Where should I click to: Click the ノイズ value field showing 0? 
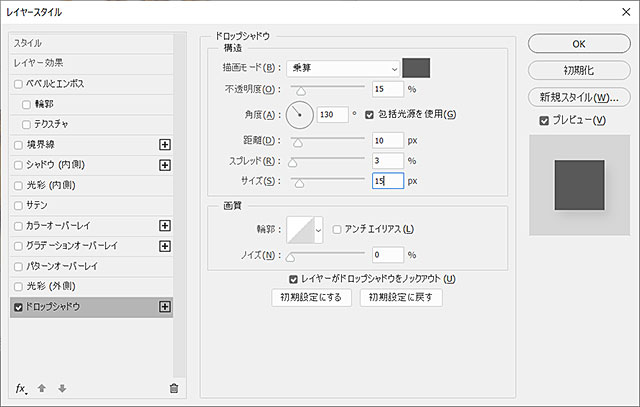coord(388,255)
